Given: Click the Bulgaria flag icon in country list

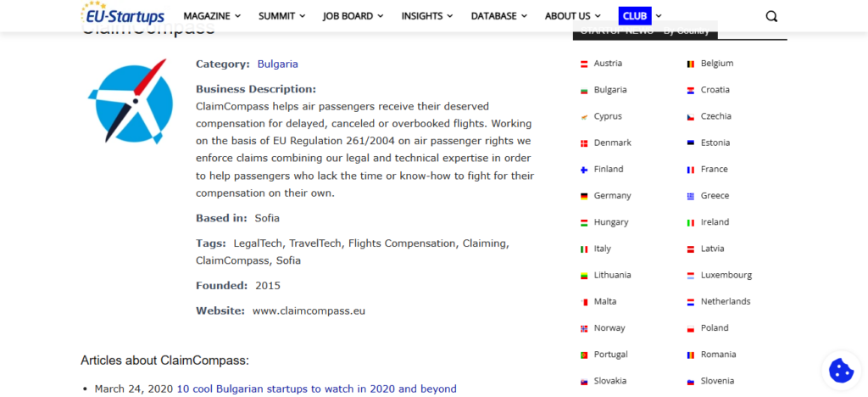Looking at the screenshot, I should click(583, 90).
